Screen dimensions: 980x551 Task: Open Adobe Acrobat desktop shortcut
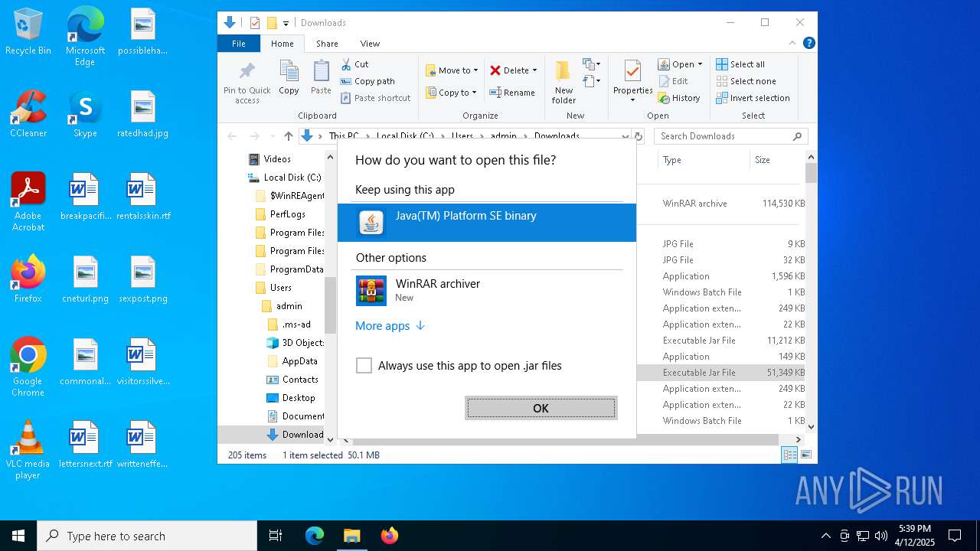28,202
